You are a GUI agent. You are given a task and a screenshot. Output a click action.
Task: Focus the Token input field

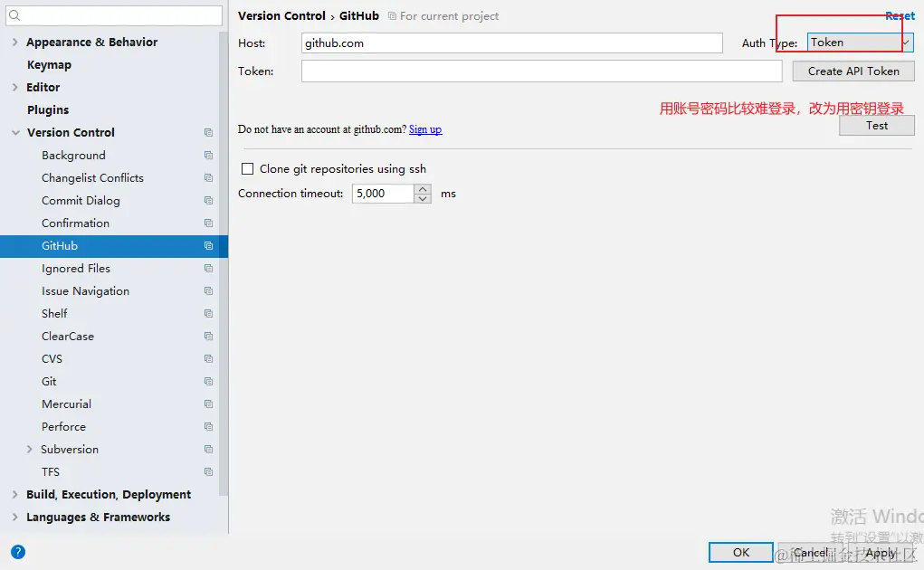[541, 71]
